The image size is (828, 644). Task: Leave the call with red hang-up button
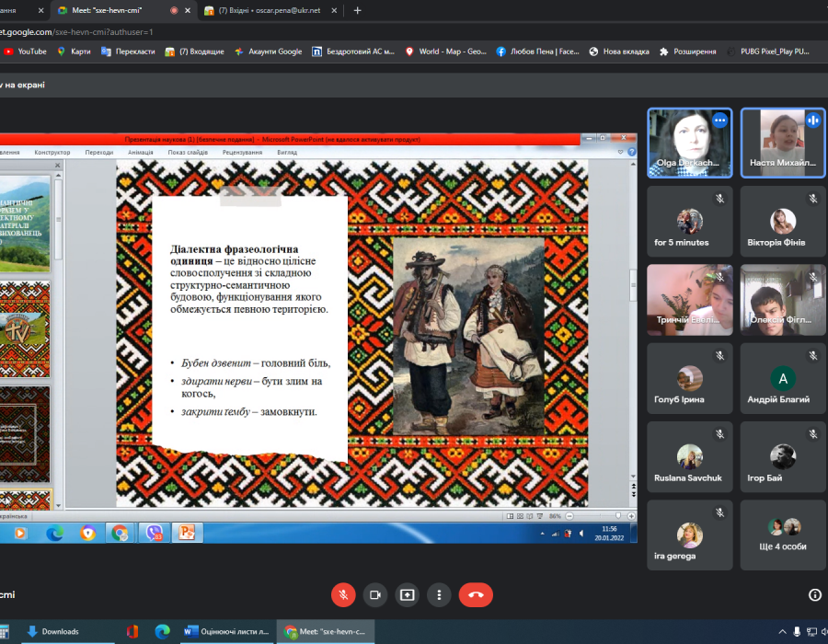[x=476, y=594]
